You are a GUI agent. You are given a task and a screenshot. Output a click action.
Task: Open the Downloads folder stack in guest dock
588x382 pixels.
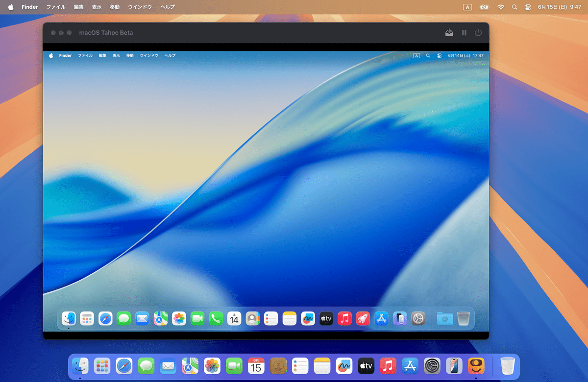click(445, 319)
